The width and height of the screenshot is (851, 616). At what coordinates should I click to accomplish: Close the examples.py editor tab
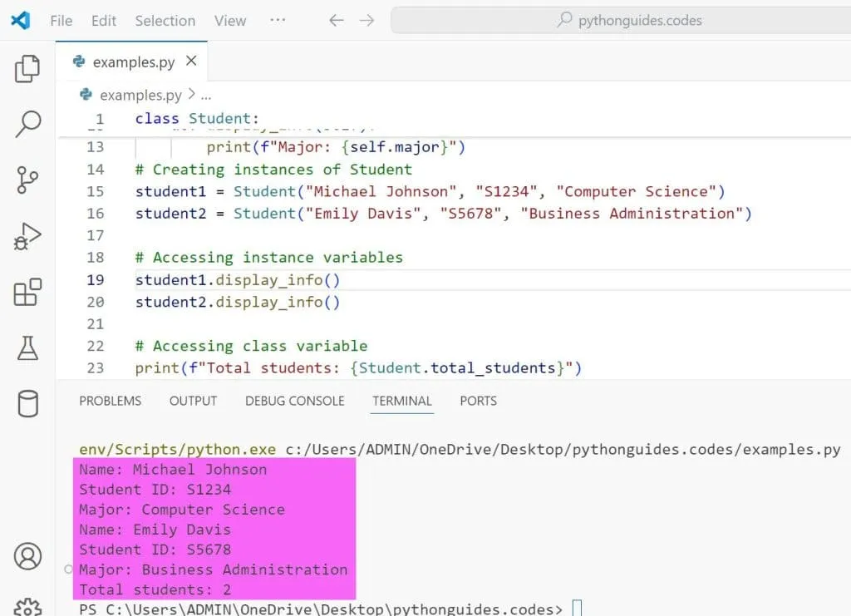point(191,62)
